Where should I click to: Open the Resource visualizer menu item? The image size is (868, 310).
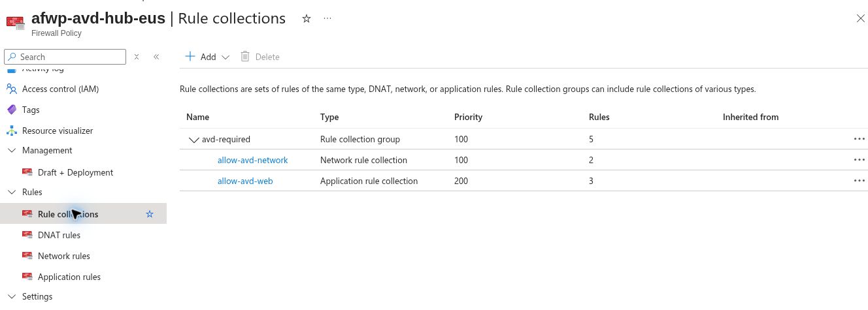58,131
